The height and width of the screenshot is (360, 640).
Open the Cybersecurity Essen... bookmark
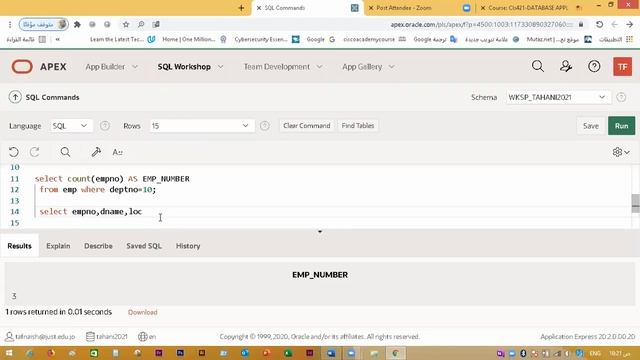(x=267, y=39)
